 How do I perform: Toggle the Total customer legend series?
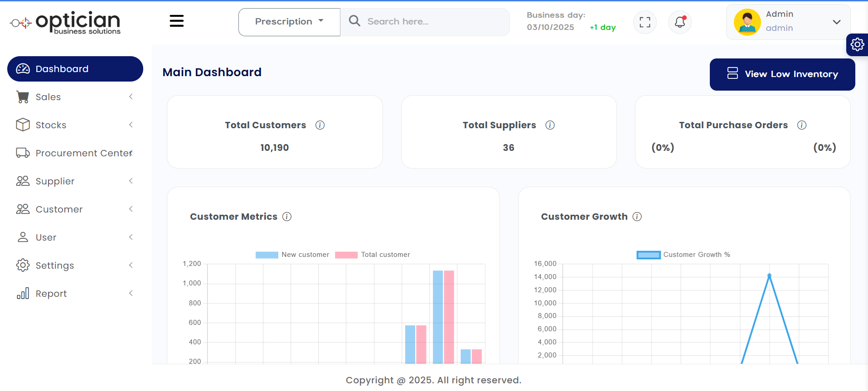pyautogui.click(x=373, y=255)
